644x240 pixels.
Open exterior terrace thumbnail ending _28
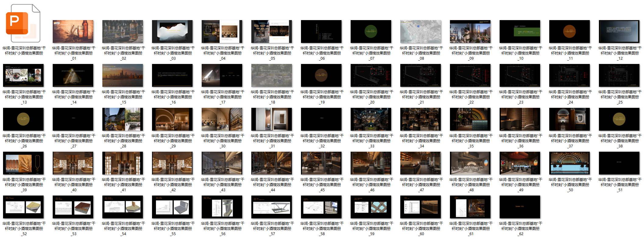[x=123, y=119]
